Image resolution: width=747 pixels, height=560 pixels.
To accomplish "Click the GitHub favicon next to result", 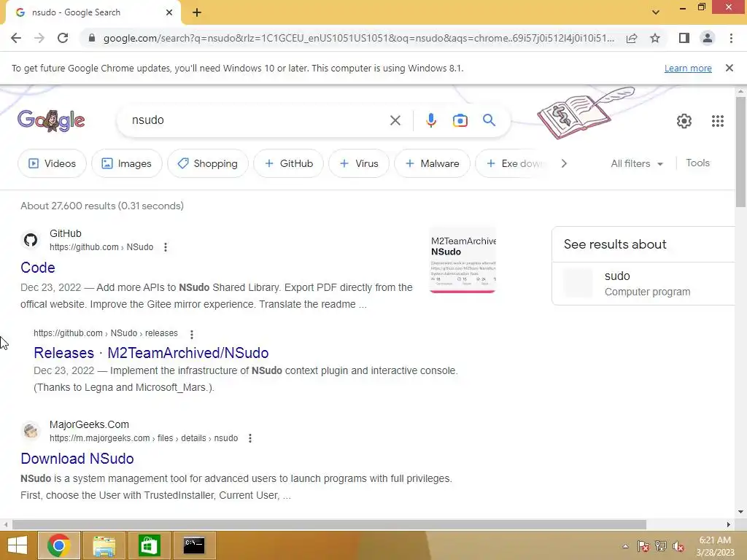I will click(31, 239).
